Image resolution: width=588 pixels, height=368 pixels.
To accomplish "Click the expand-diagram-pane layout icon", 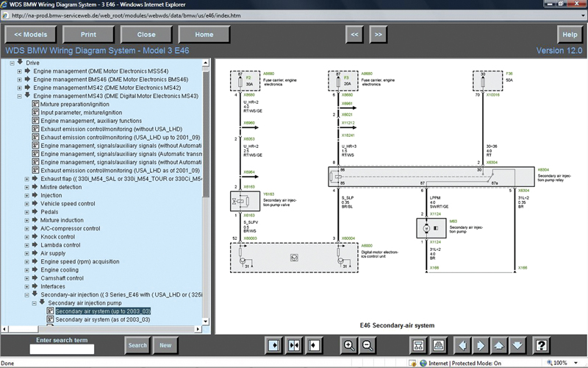I will coord(314,345).
